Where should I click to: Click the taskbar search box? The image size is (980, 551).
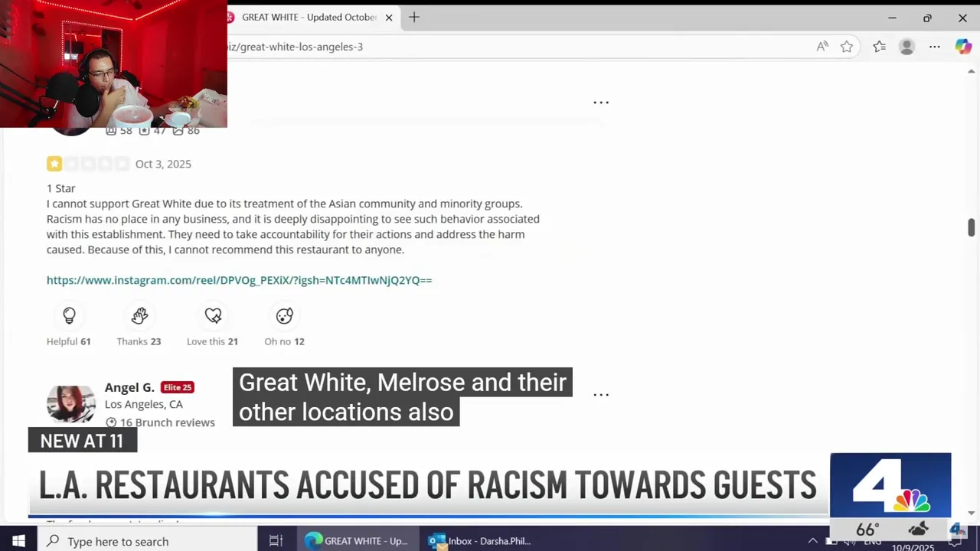click(147, 541)
